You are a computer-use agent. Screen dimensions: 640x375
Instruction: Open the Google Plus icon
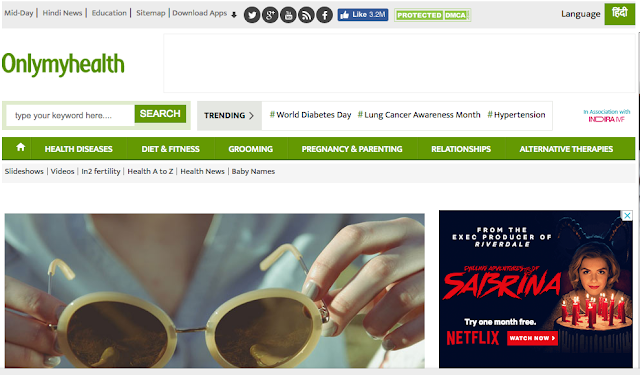click(x=270, y=15)
